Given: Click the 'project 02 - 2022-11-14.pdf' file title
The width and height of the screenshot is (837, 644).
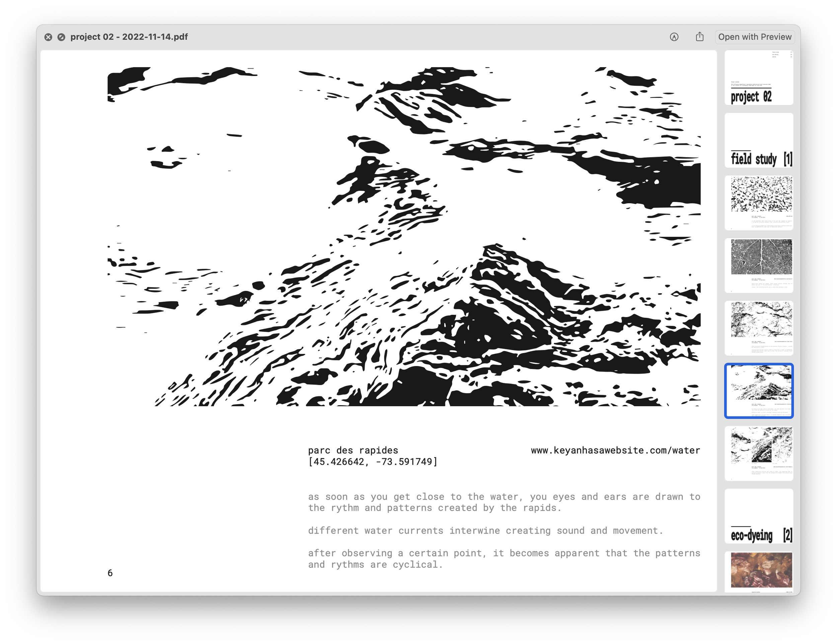Looking at the screenshot, I should 129,37.
